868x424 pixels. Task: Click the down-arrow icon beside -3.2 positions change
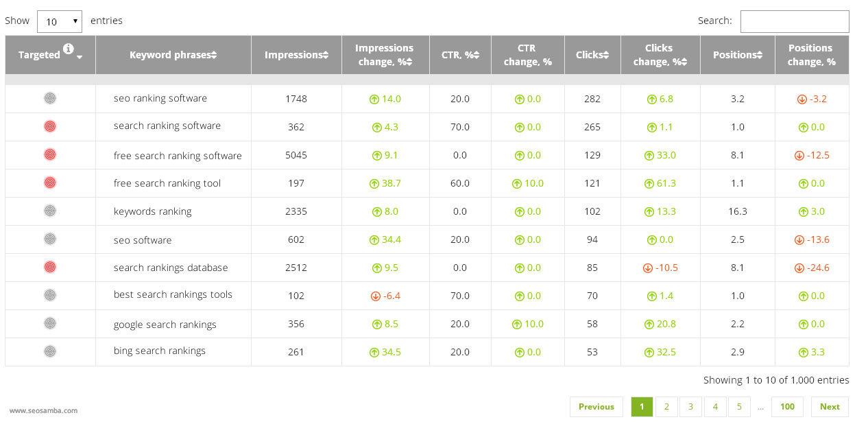point(801,99)
